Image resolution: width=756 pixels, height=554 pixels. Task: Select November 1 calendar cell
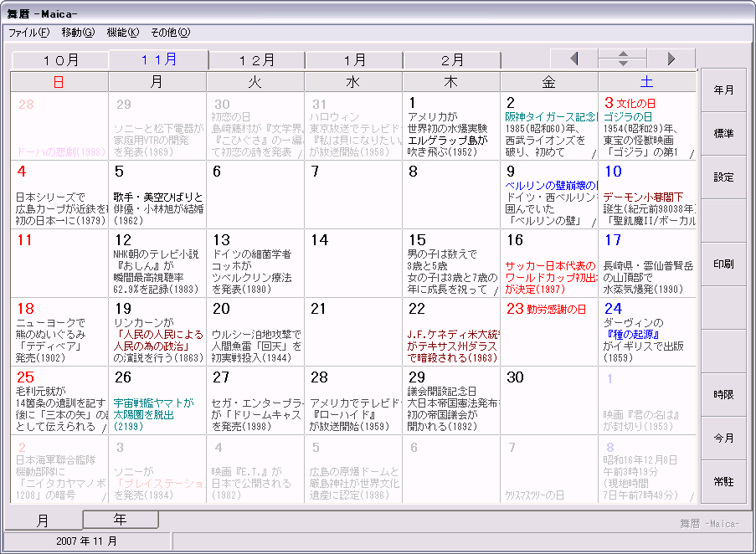(450, 126)
